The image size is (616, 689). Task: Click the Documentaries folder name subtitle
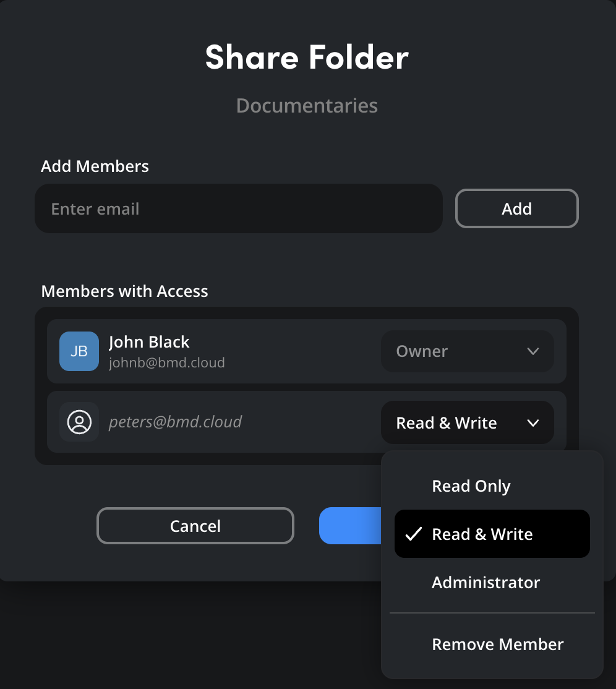click(307, 105)
